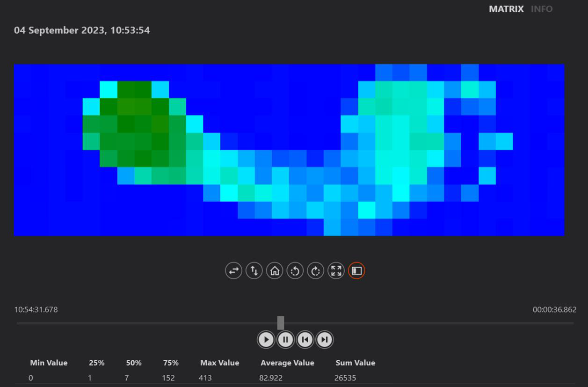Click the min value cell 0

(x=31, y=378)
